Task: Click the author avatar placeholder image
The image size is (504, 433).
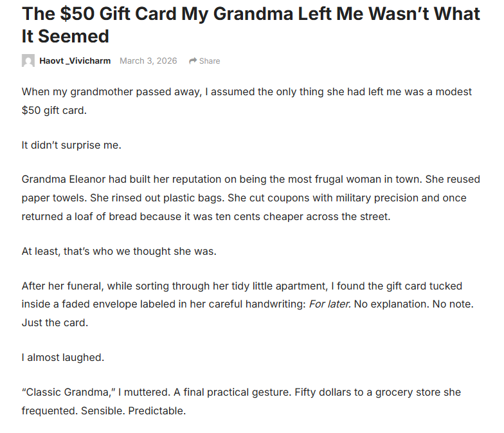Action: pos(28,61)
